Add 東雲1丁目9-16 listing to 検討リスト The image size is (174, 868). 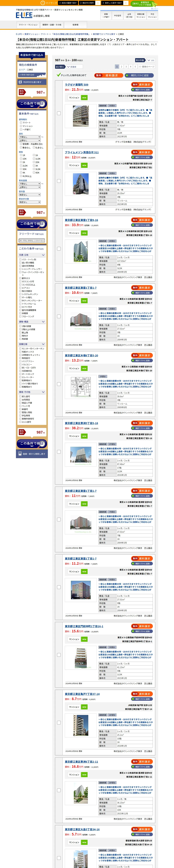pos(142,225)
